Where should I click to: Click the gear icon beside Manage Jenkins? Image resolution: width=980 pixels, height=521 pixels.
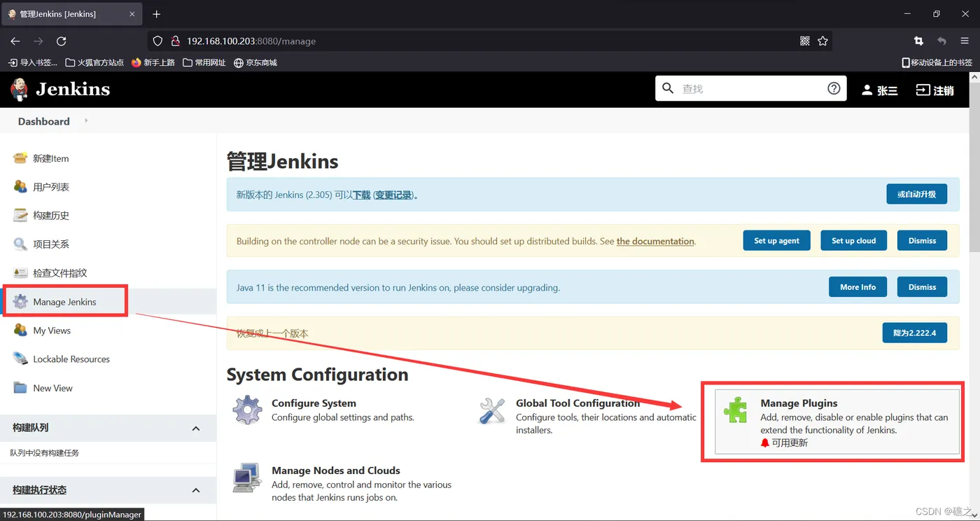[20, 302]
